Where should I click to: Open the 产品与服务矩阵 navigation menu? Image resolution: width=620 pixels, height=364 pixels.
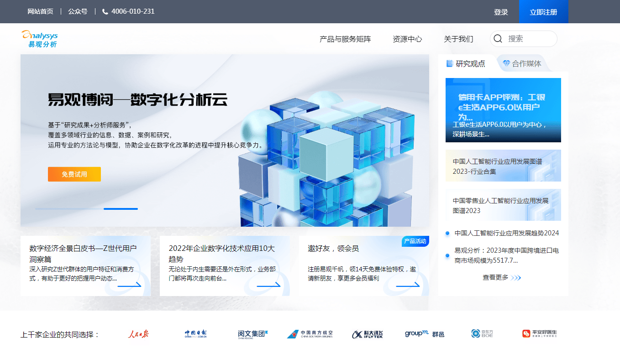(345, 39)
